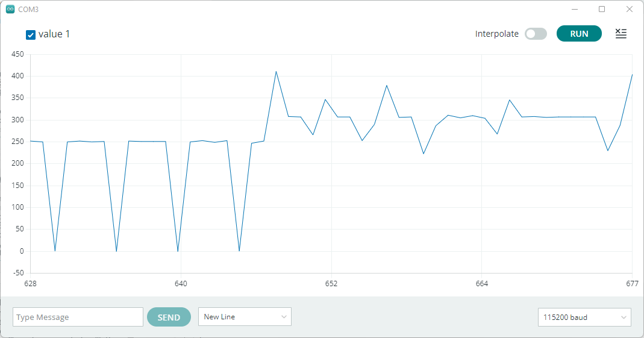This screenshot has height=338, width=644.
Task: Click the SEND button
Action: point(169,317)
